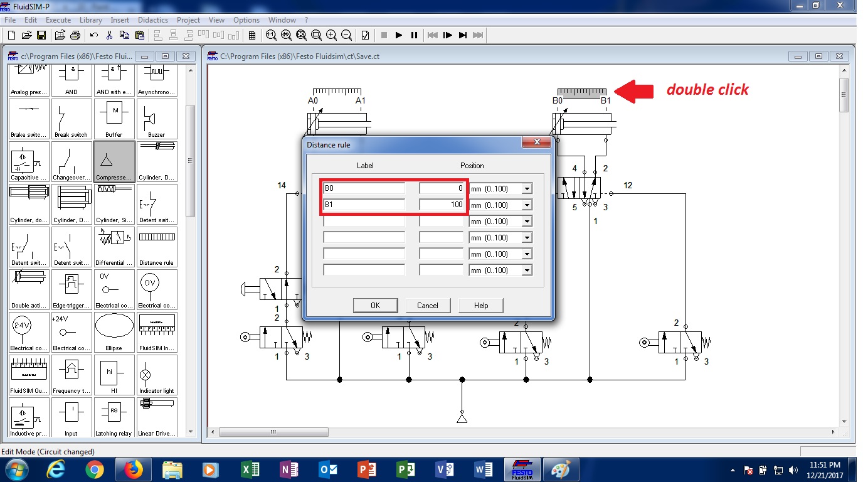Select the Buzzer component

157,119
